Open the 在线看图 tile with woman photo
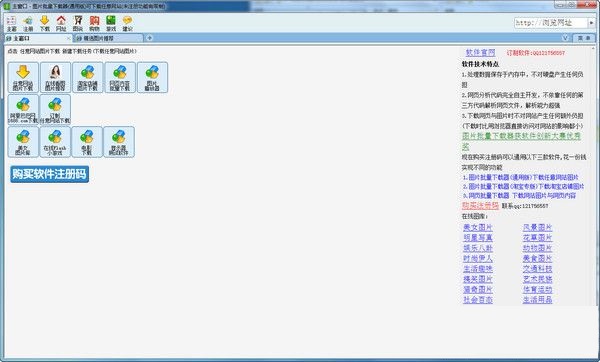 pos(55,77)
